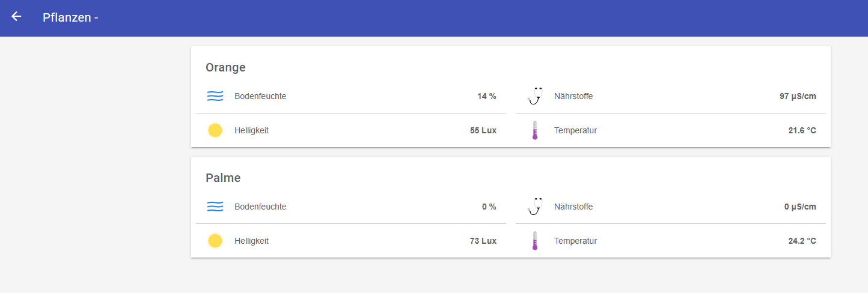Click the Palme card title
Screen dimensions: 868x293
pyautogui.click(x=223, y=178)
